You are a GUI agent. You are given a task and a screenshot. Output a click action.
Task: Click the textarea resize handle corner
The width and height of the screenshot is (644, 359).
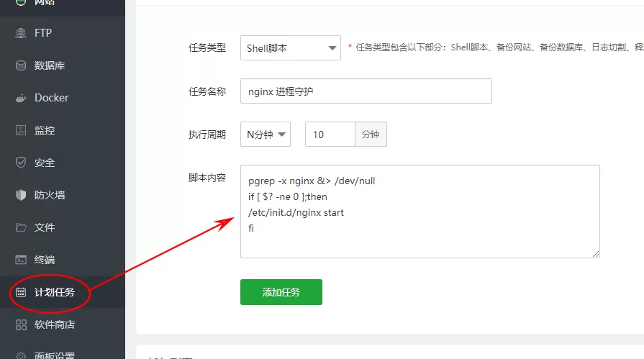[x=596, y=254]
